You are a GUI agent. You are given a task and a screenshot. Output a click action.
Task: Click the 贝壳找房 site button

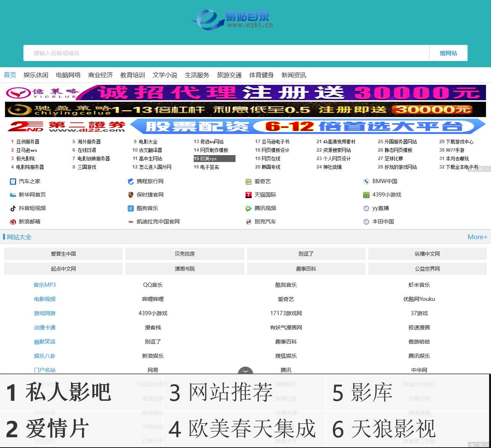coord(185,254)
